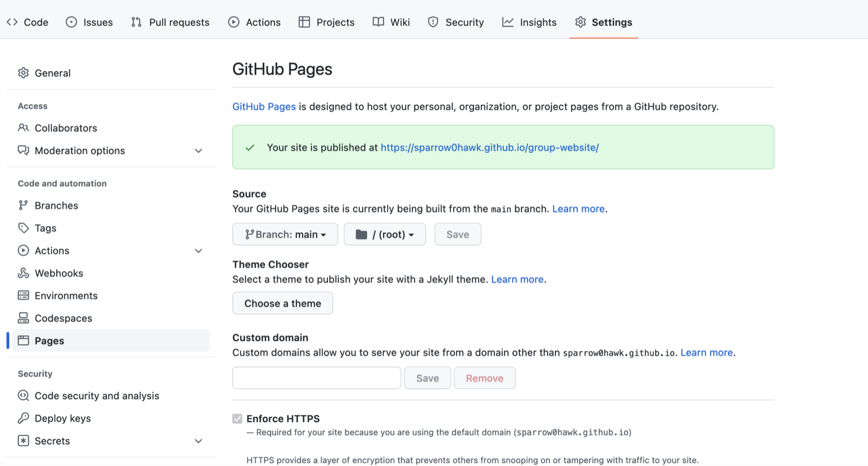This screenshot has width=868, height=466.
Task: Click the Security shield icon
Action: click(x=433, y=22)
